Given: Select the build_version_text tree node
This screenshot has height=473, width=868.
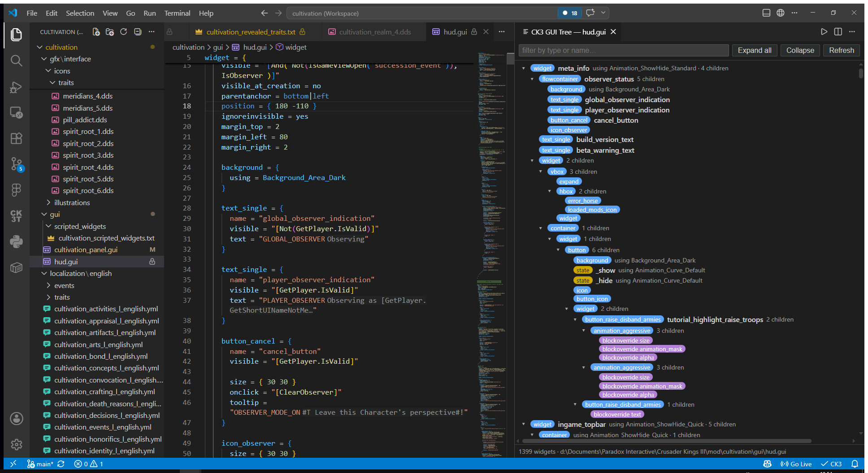Looking at the screenshot, I should [605, 139].
